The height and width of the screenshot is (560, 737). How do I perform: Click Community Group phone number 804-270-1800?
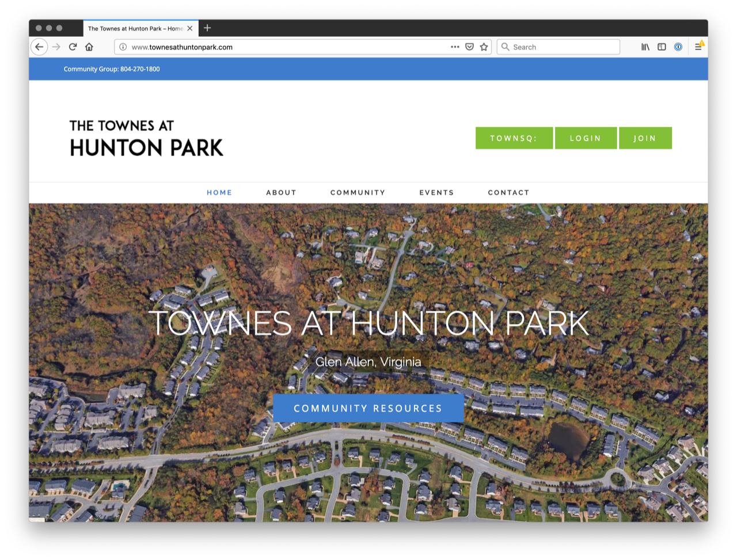tap(140, 69)
